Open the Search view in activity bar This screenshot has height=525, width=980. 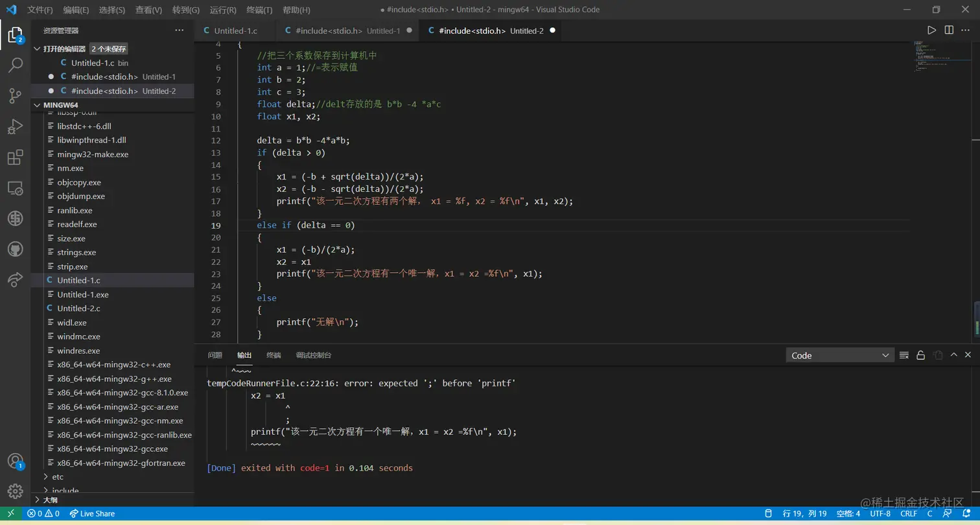(x=15, y=65)
